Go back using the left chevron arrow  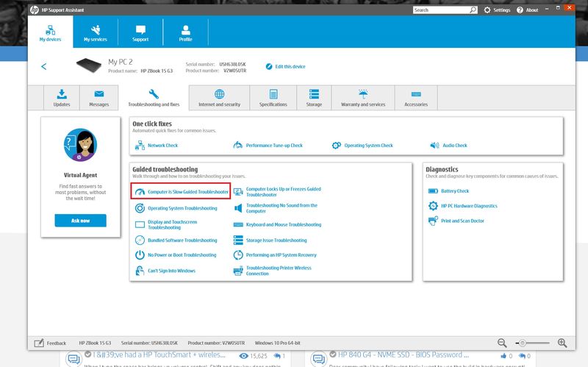pos(44,66)
